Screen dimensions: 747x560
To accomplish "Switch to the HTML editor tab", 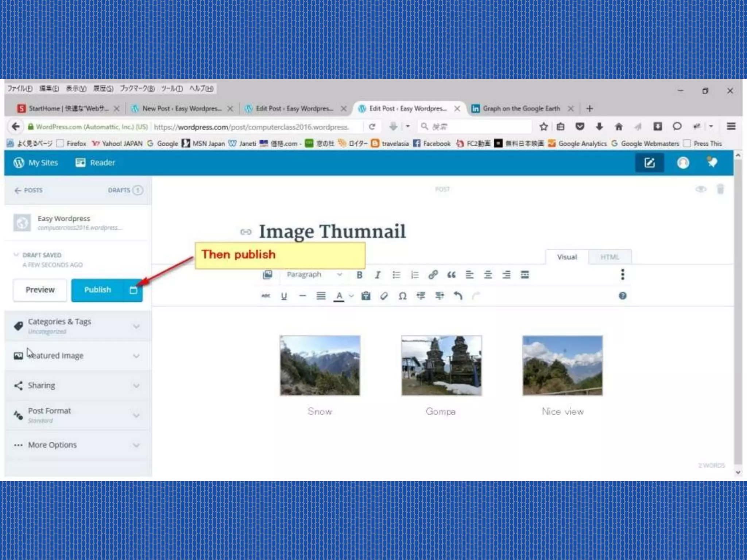I will (609, 257).
